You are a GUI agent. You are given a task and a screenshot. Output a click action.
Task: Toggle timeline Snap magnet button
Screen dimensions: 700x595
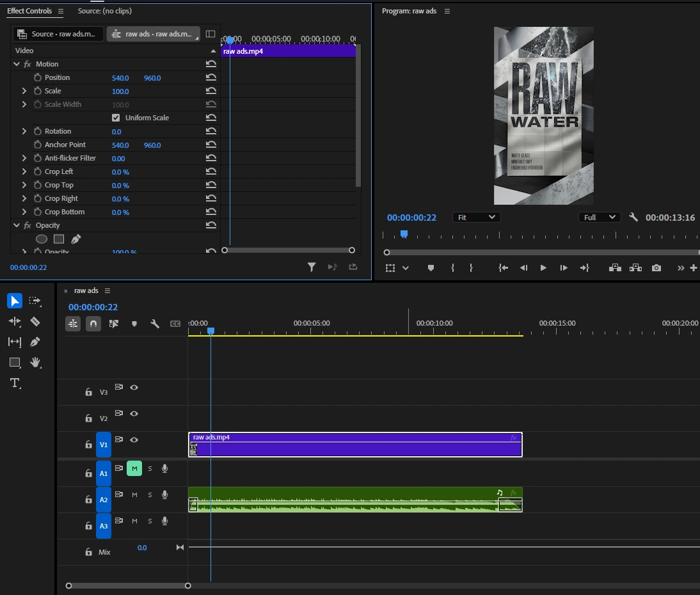pos(93,324)
